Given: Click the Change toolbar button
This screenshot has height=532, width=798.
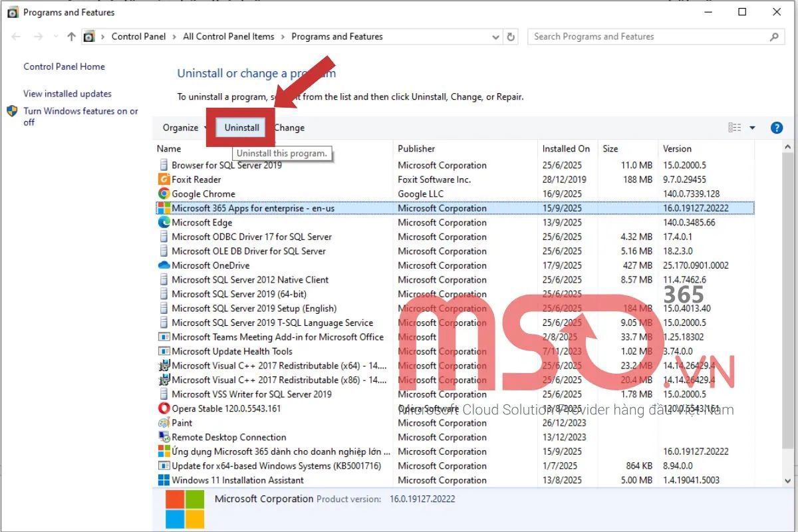Looking at the screenshot, I should pos(290,128).
